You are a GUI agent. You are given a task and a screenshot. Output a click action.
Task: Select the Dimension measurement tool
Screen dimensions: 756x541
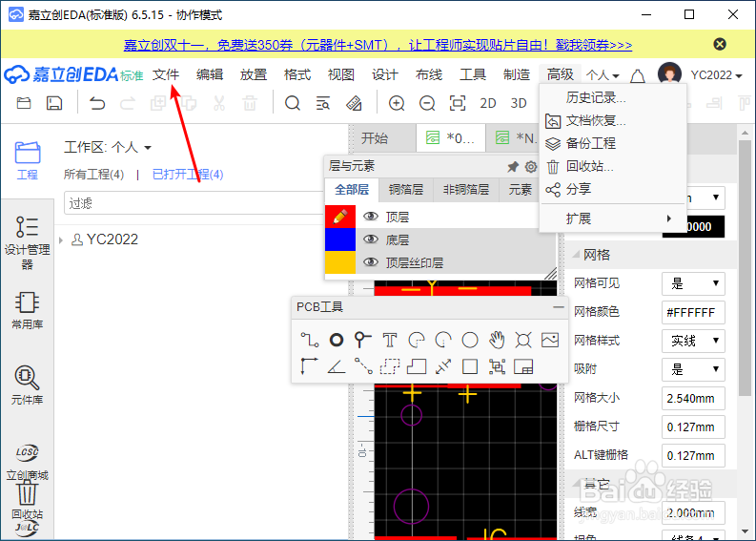[443, 366]
